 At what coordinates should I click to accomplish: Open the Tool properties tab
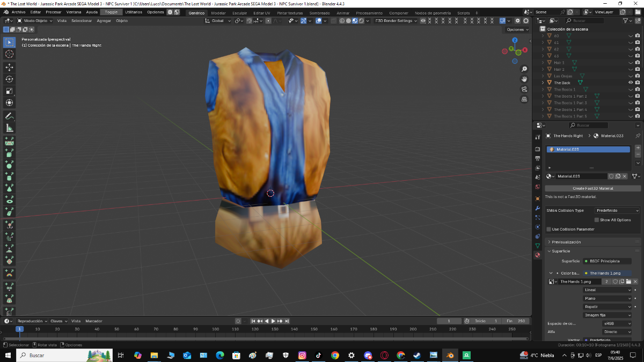tap(537, 137)
